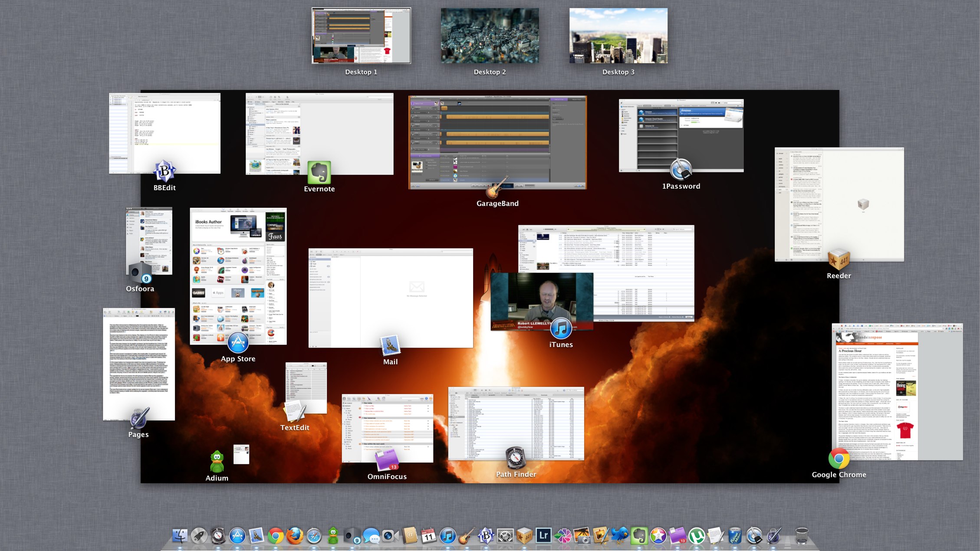Image resolution: width=980 pixels, height=551 pixels.
Task: Open Lightroom from the Dock
Action: coord(543,536)
